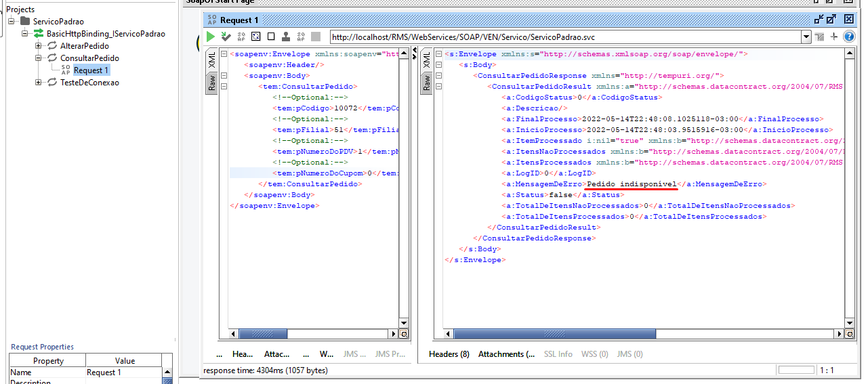The height and width of the screenshot is (384, 868).
Task: Collapse the BasicHttpBinding_IServicoPadrao node
Action: click(25, 34)
